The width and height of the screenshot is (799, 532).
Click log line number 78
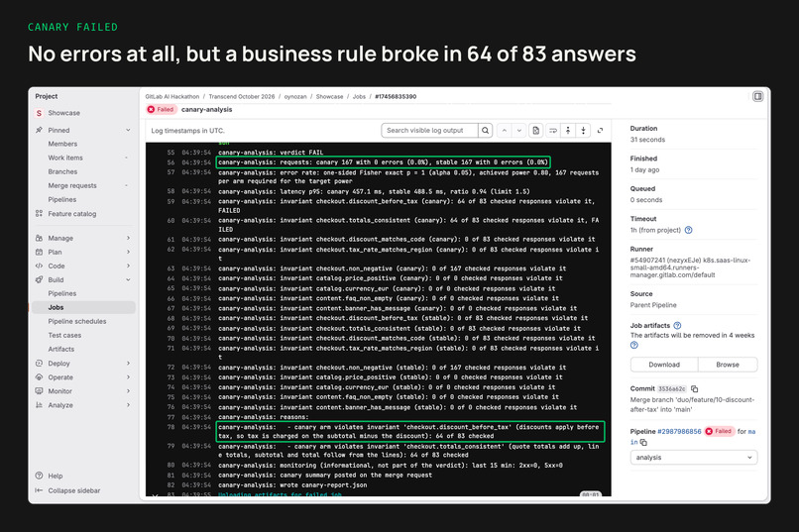(171, 427)
